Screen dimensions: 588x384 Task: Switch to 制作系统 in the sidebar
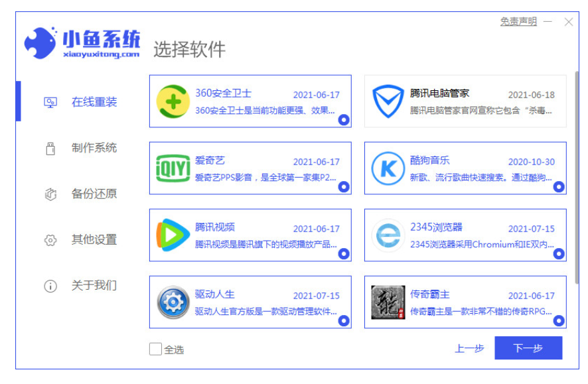94,148
